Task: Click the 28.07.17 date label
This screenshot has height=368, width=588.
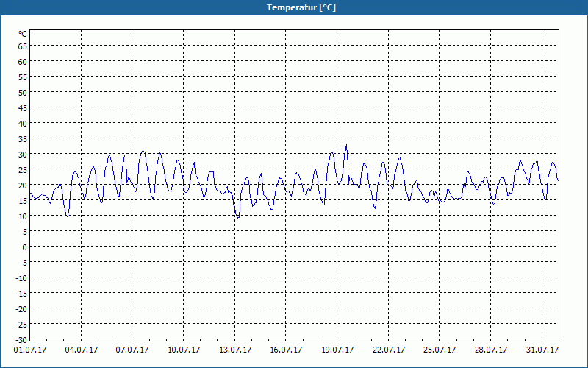Action: point(491,350)
